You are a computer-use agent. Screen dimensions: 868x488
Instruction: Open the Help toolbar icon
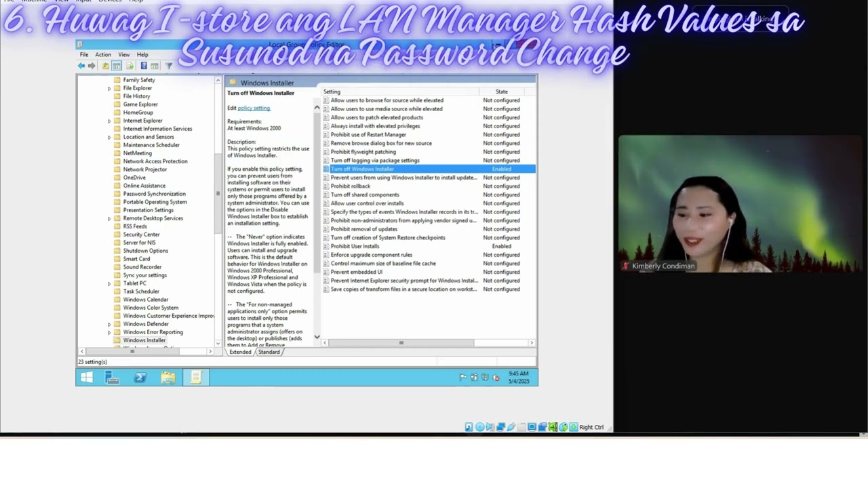(144, 66)
